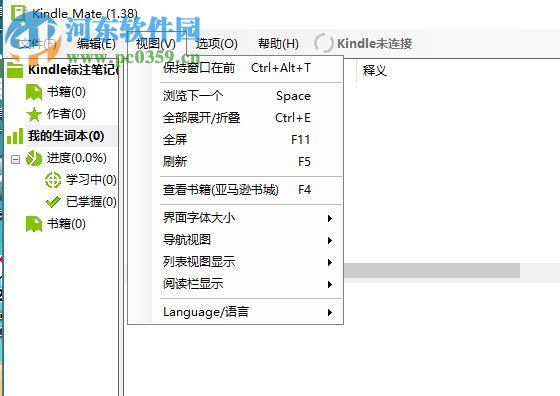The image size is (560, 396).
Task: Open 导航视图 submenu
Action: click(236, 240)
